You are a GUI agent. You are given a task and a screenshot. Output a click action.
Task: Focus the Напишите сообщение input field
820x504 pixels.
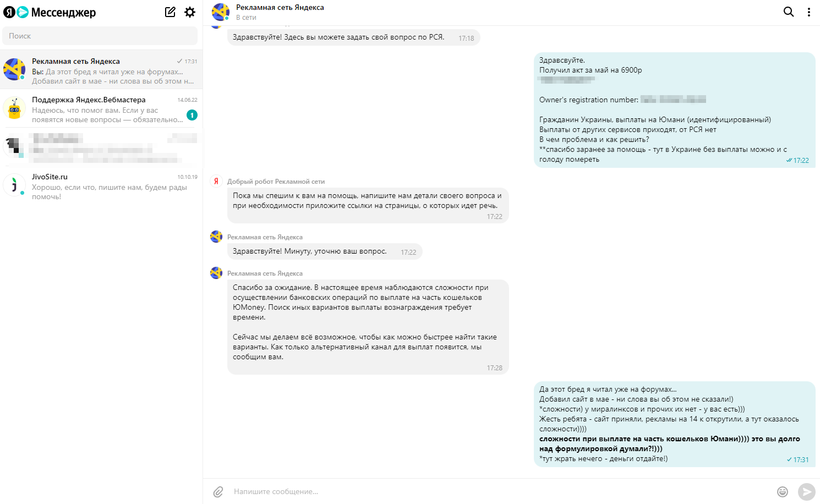(501, 491)
